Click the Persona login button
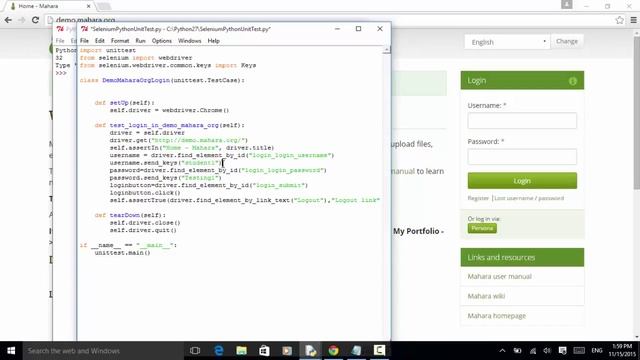This screenshot has height=360, width=640. pyautogui.click(x=482, y=228)
